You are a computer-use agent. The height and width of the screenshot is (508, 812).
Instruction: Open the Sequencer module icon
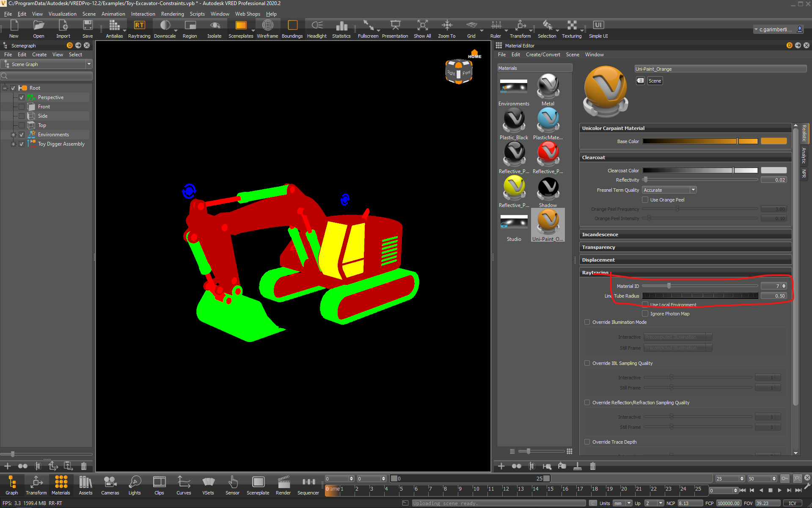click(308, 485)
